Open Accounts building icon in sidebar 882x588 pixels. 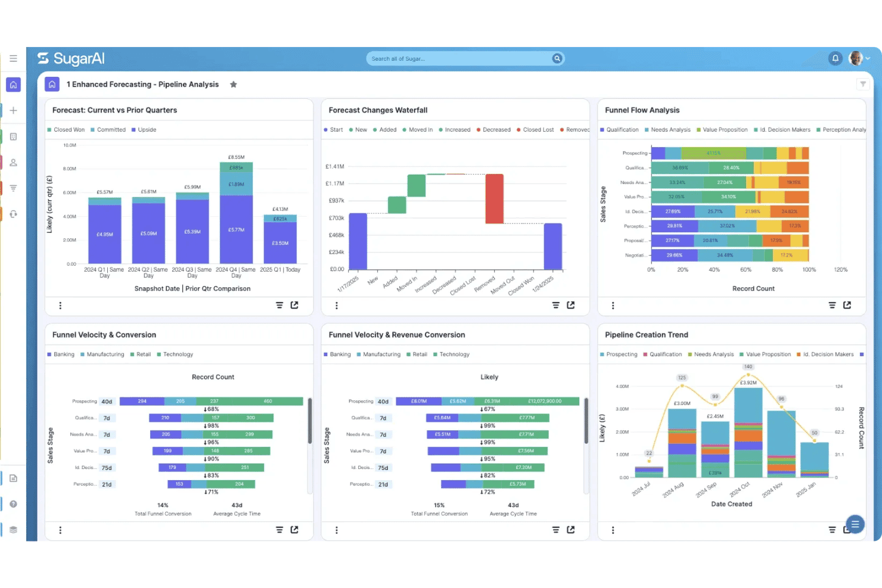13,136
